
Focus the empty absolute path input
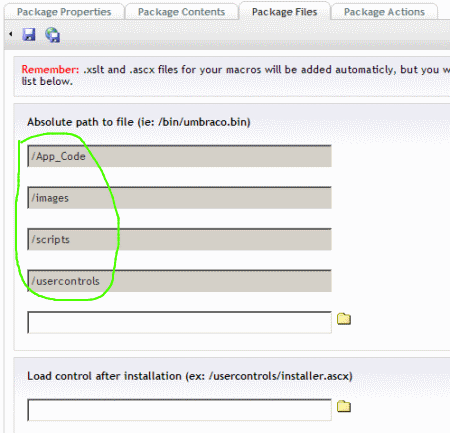coord(179,322)
